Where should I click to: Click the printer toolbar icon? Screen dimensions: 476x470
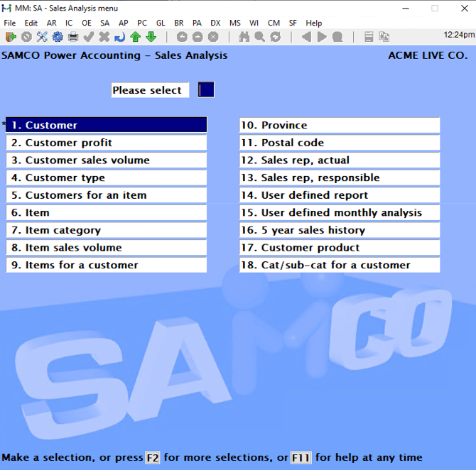coord(73,37)
